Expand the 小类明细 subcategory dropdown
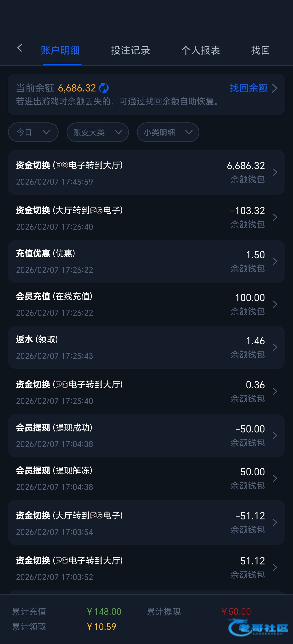 pos(168,132)
